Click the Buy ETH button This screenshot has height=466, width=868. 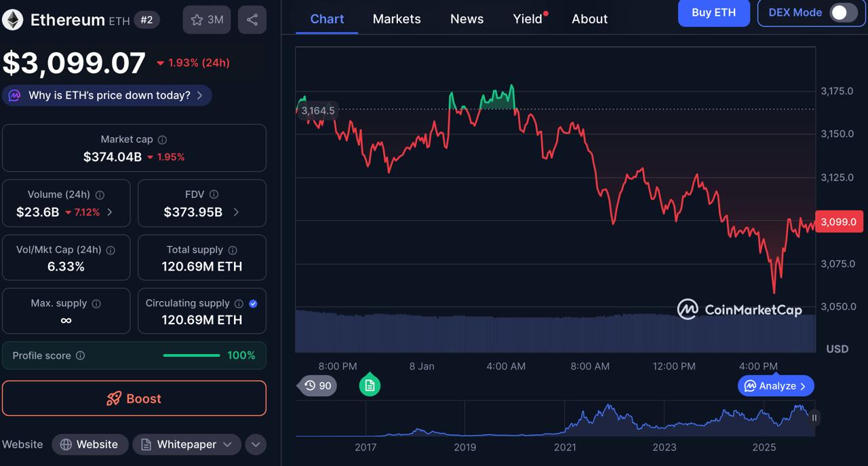tap(713, 13)
